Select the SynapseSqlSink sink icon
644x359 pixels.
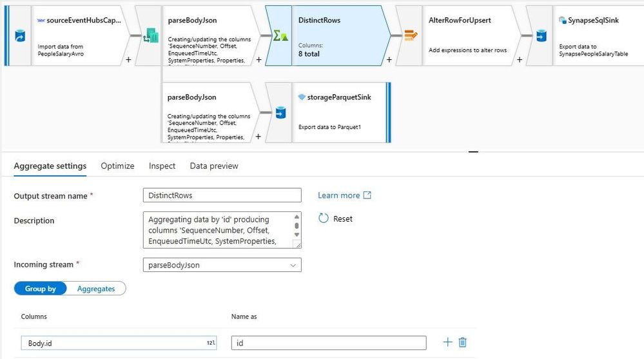click(x=542, y=35)
